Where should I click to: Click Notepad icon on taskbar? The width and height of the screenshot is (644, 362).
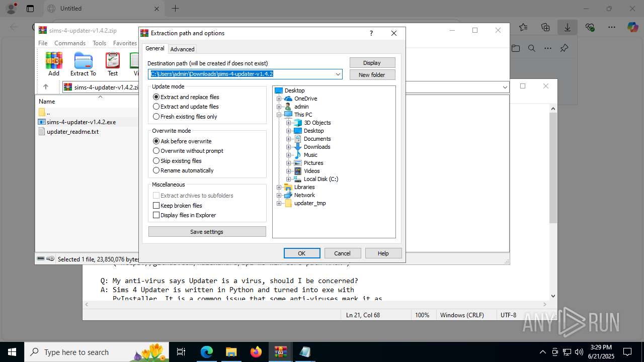305,352
